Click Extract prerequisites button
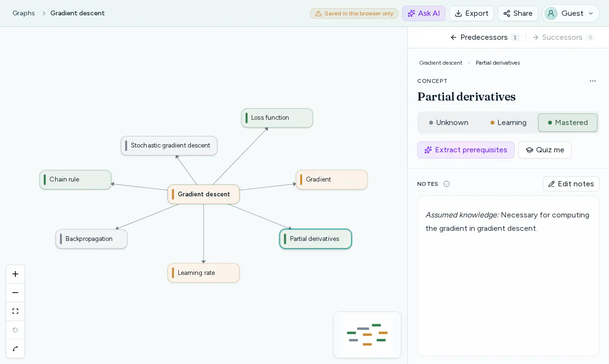609x364 pixels. [x=466, y=150]
